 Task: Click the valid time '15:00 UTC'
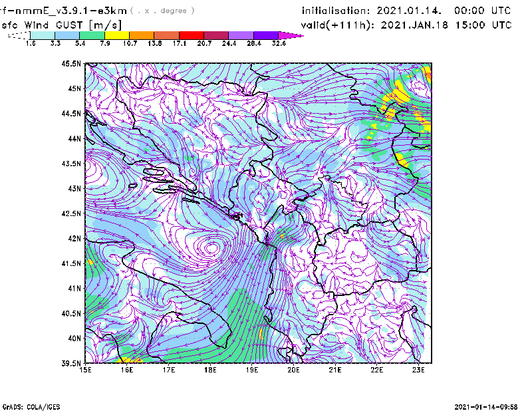(483, 25)
